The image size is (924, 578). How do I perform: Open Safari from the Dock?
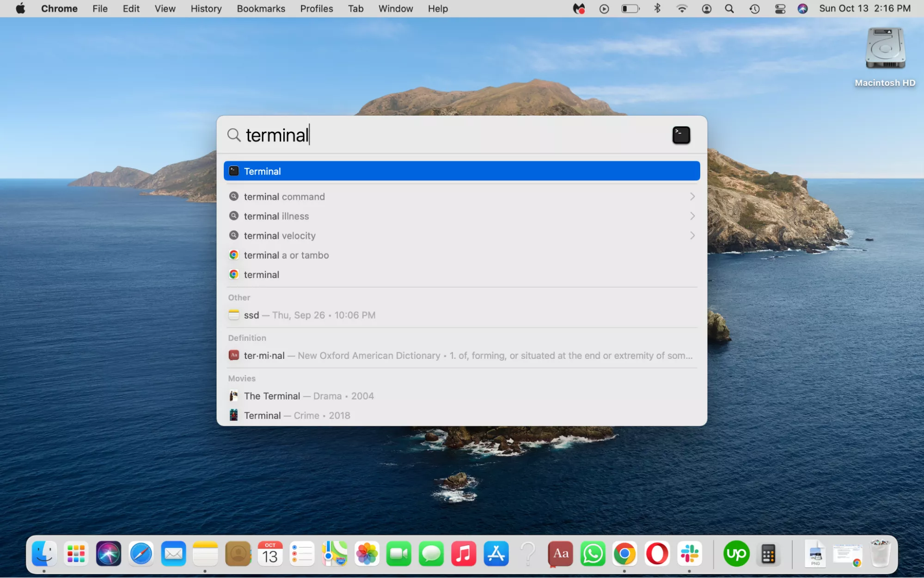pyautogui.click(x=141, y=553)
